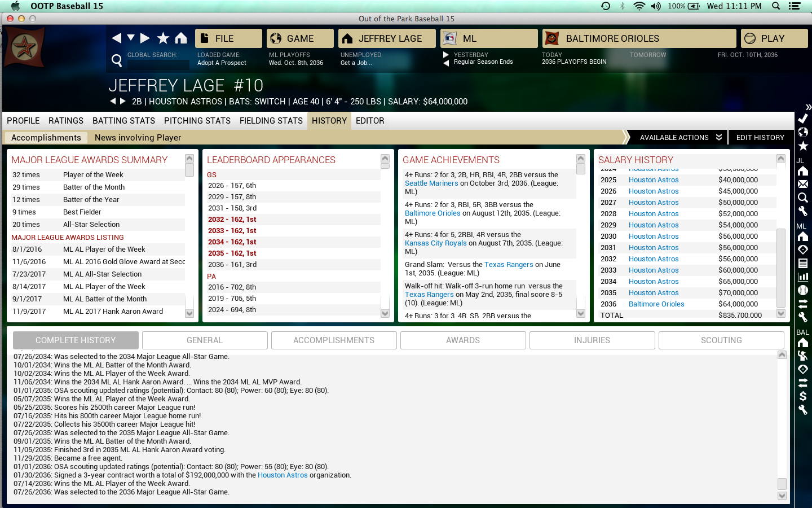The image size is (812, 508).
Task: Open Seattle Mariners link in Game Achievements
Action: (x=431, y=183)
